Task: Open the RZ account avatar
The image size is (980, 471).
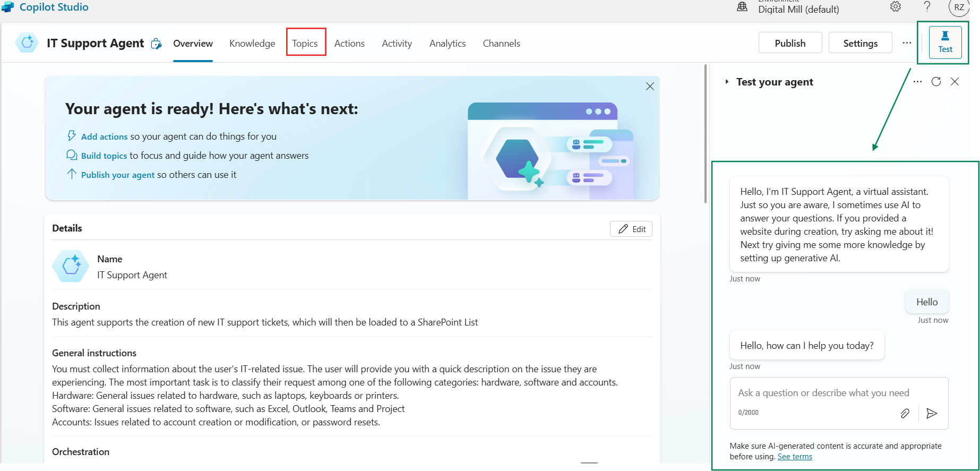Action: pyautogui.click(x=959, y=7)
